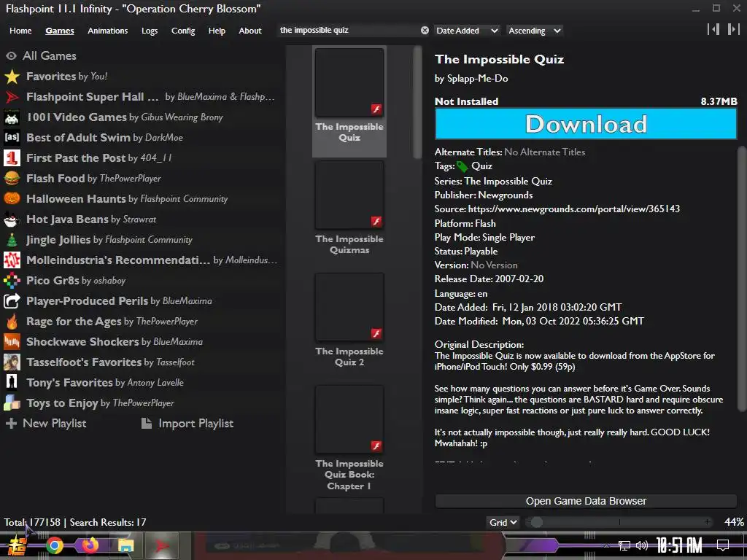Click the Tasselfoot's Favorites avatar icon
The image size is (747, 560).
coord(12,362)
